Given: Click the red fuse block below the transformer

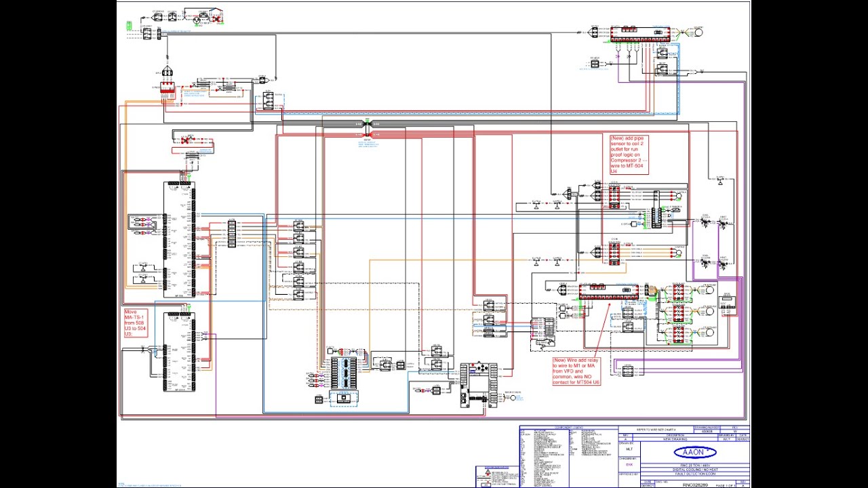Looking at the screenshot, I should tap(167, 87).
